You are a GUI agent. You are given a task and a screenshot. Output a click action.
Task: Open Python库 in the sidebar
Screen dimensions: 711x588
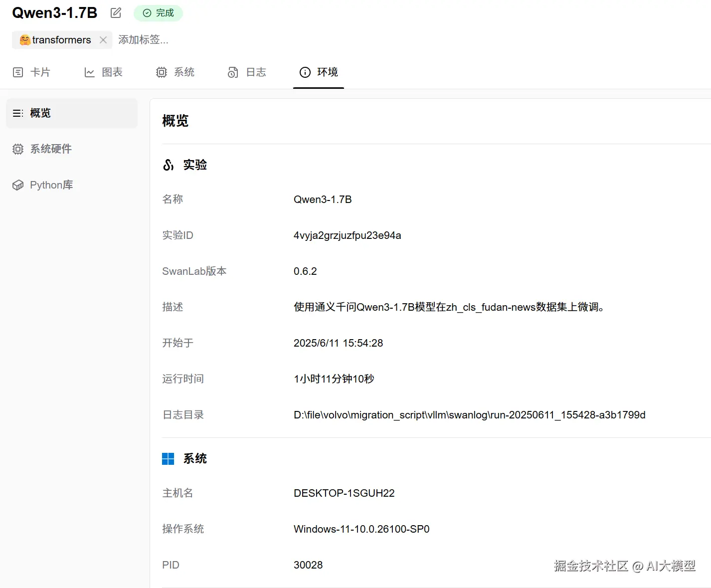pyautogui.click(x=72, y=185)
